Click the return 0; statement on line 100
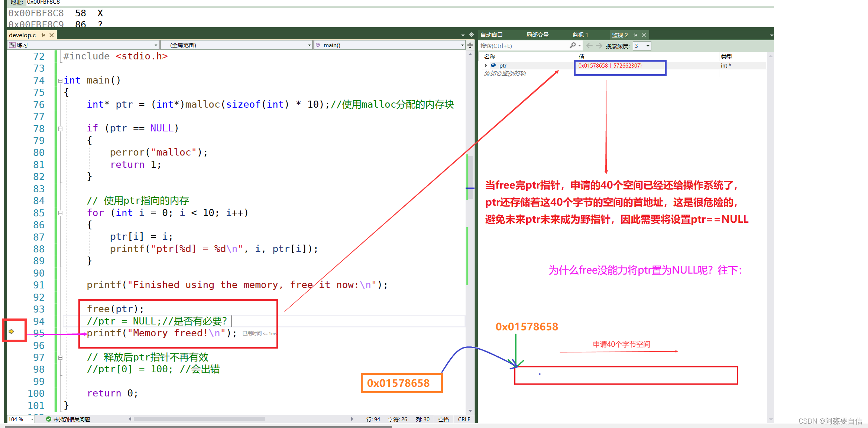This screenshot has width=868, height=428. 112,393
